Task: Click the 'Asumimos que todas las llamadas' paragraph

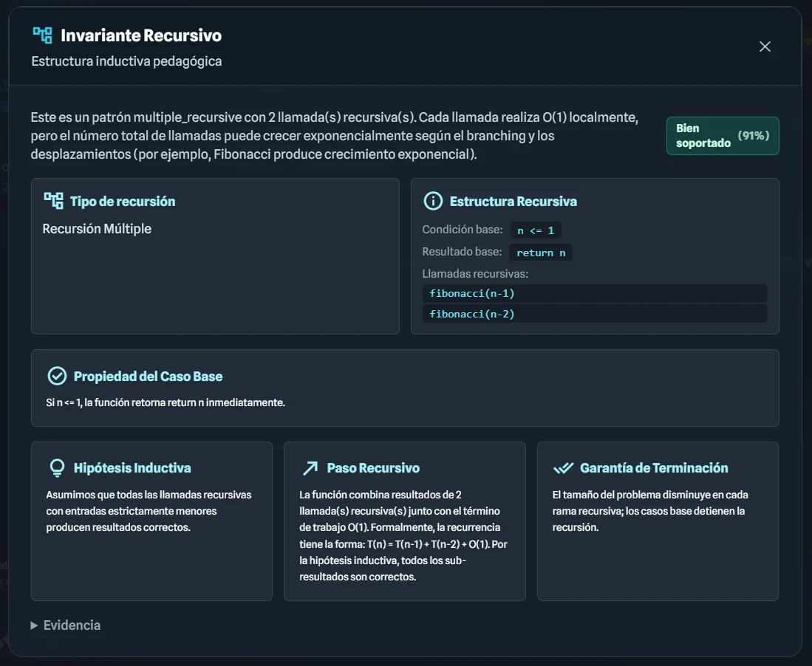Action: [x=149, y=511]
